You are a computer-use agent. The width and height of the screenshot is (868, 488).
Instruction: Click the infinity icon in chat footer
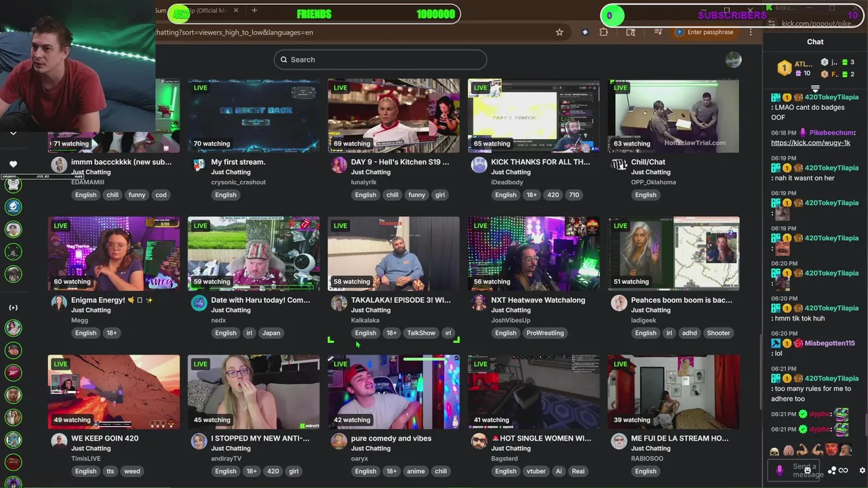[x=844, y=470]
